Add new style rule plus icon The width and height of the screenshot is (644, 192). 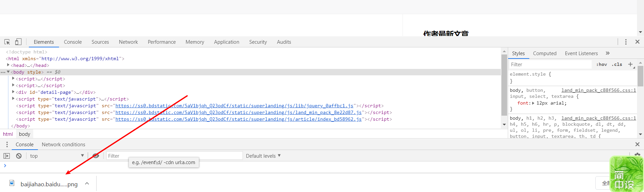coord(630,64)
